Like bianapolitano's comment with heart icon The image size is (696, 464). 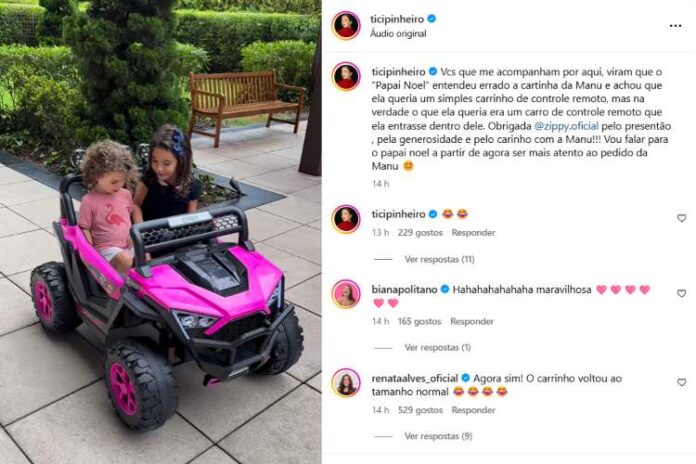(681, 293)
